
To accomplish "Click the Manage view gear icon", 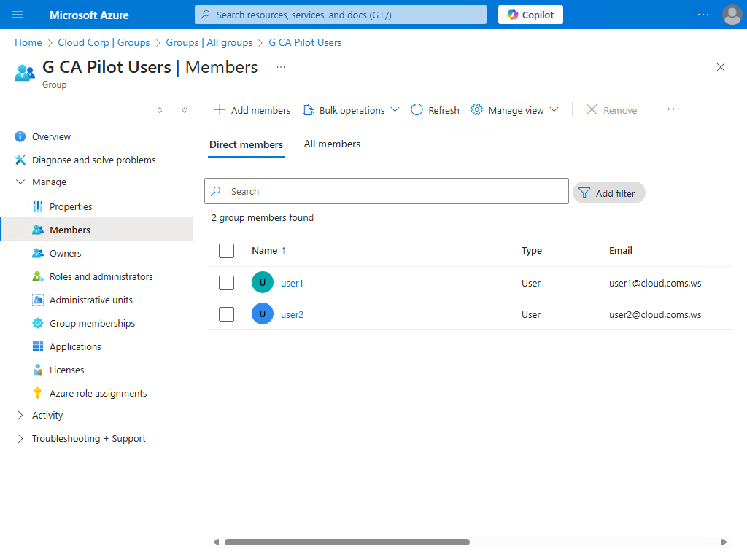I will click(476, 109).
